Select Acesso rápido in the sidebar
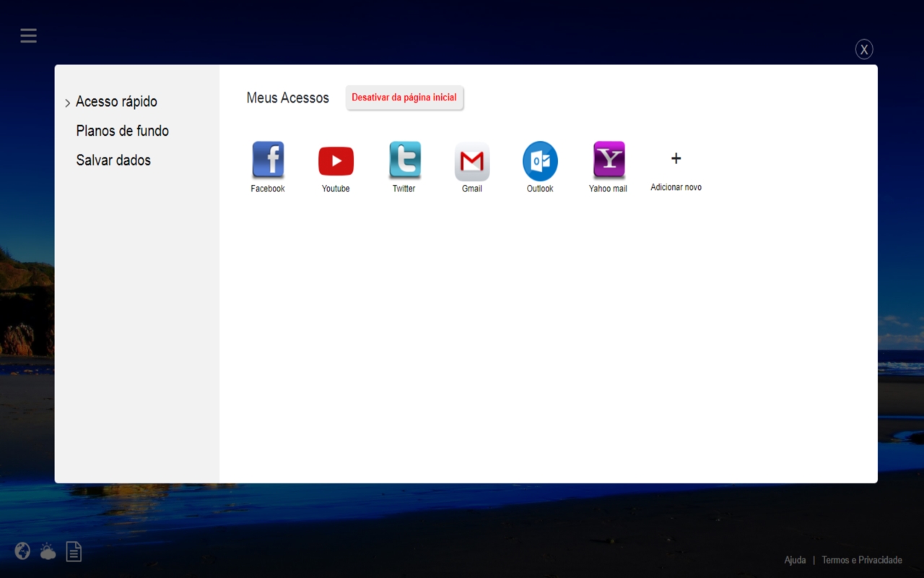The image size is (924, 578). coord(116,102)
